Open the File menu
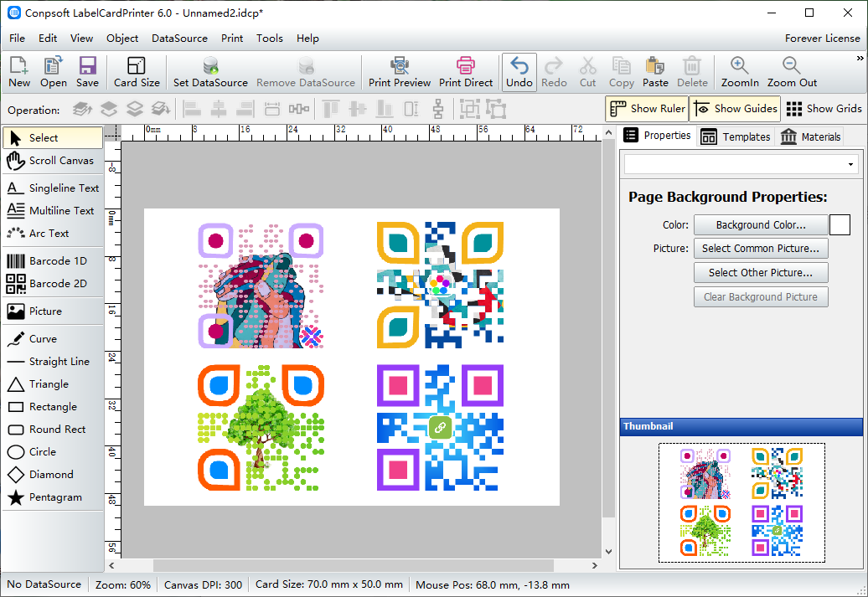 point(17,39)
